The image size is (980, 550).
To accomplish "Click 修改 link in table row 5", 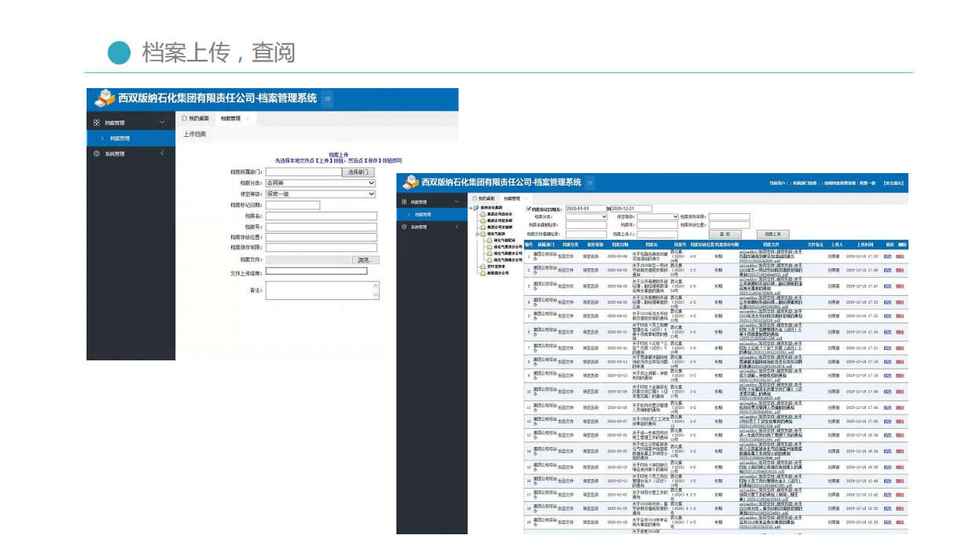I will [888, 316].
